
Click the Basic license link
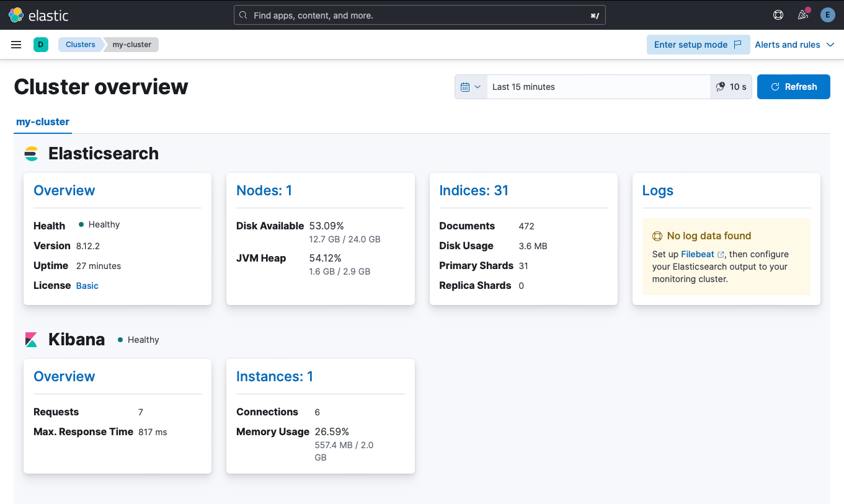87,286
